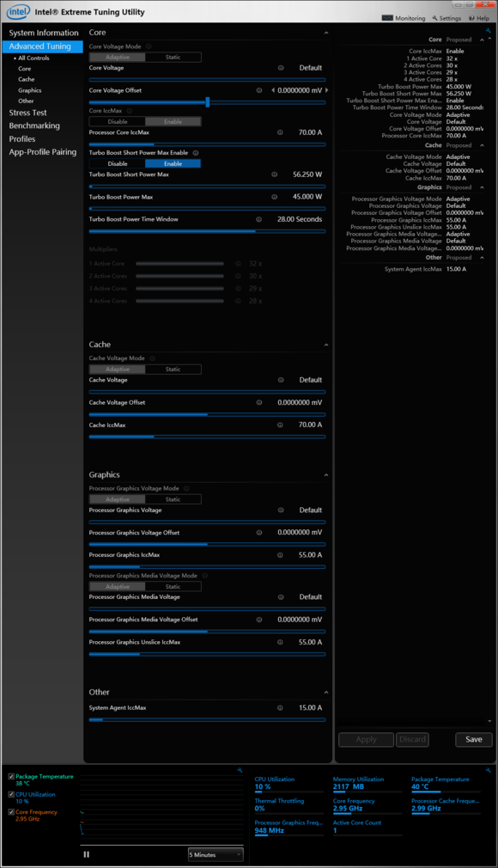The image size is (498, 868).
Task: Click the Apply button
Action: pos(367,740)
